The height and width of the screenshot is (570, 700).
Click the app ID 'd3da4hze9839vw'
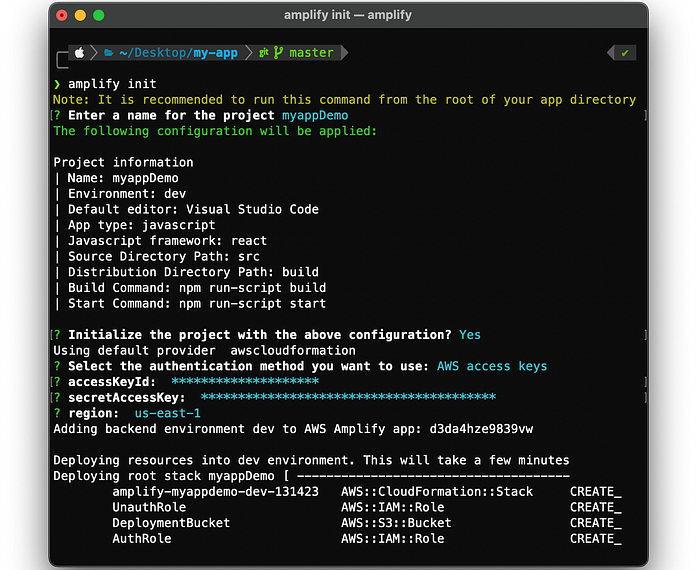click(481, 429)
